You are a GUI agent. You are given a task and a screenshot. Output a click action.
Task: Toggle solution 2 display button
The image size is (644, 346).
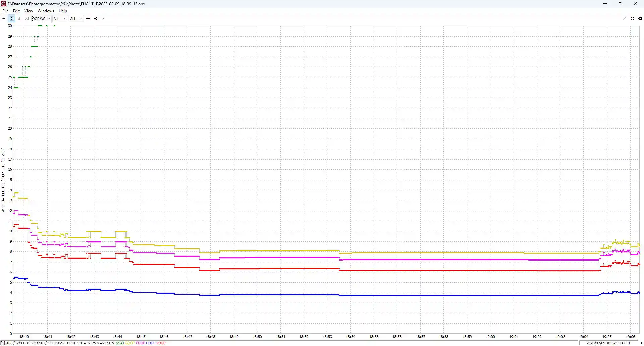[19, 19]
